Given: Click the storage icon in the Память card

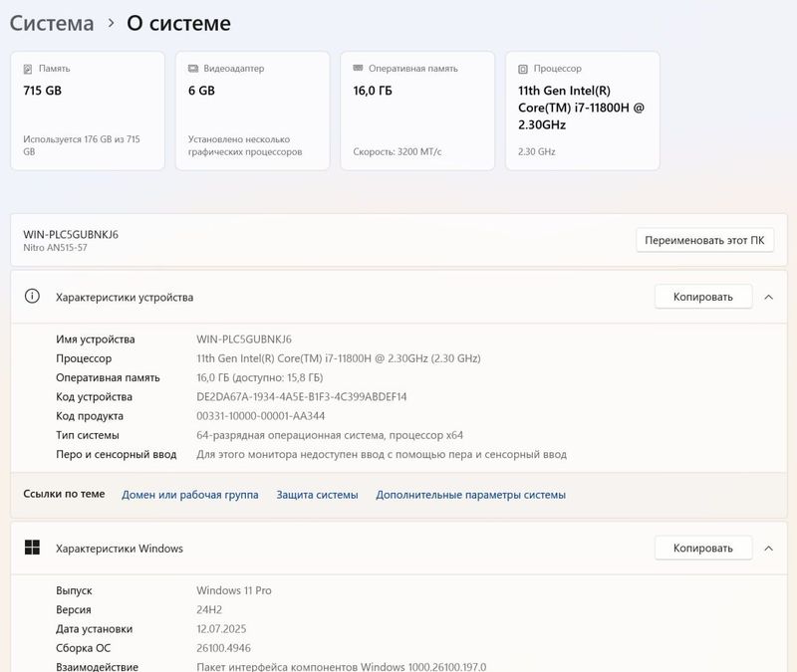Looking at the screenshot, I should point(28,69).
